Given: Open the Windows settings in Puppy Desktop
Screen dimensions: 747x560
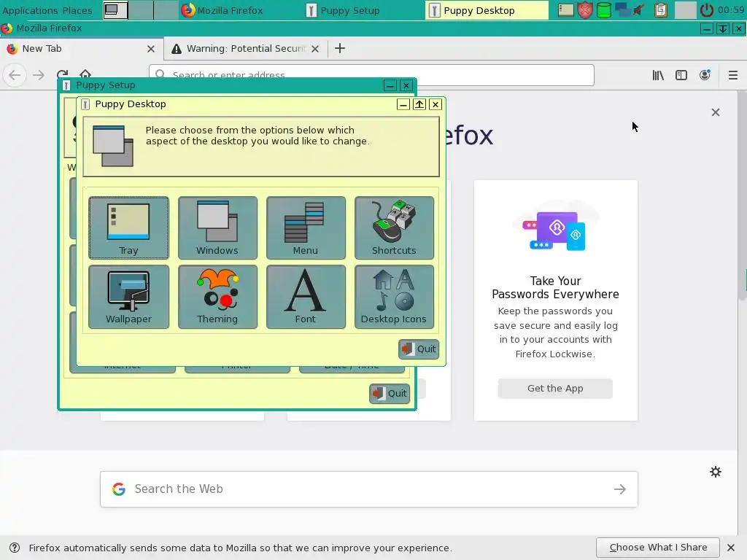Looking at the screenshot, I should click(x=217, y=227).
